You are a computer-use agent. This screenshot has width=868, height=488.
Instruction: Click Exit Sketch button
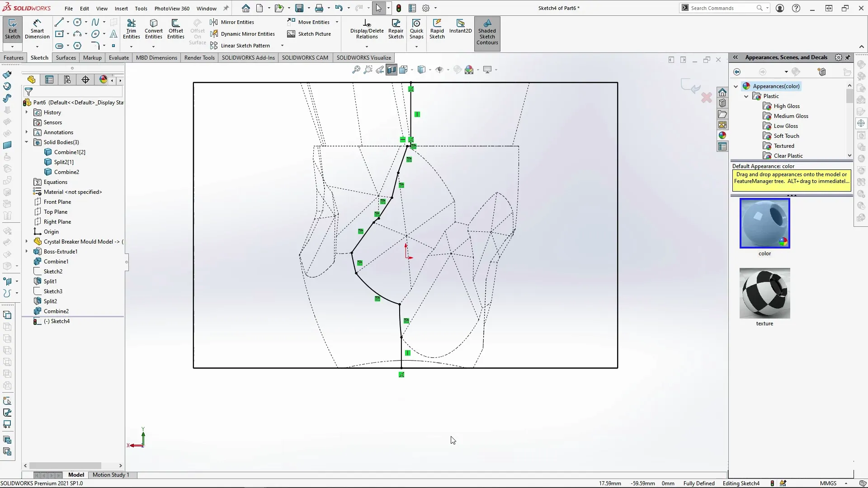pyautogui.click(x=13, y=29)
